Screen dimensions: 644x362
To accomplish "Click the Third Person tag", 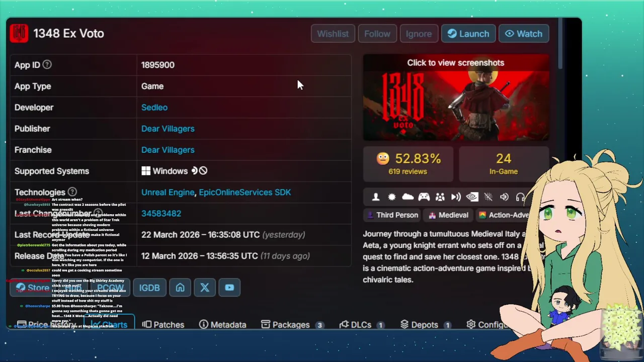I will [x=392, y=215].
